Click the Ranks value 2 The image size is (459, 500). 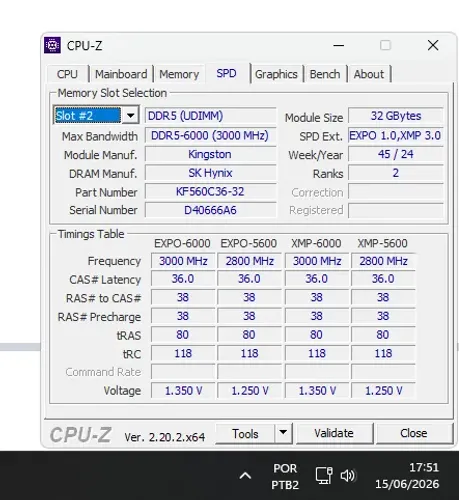pyautogui.click(x=396, y=173)
